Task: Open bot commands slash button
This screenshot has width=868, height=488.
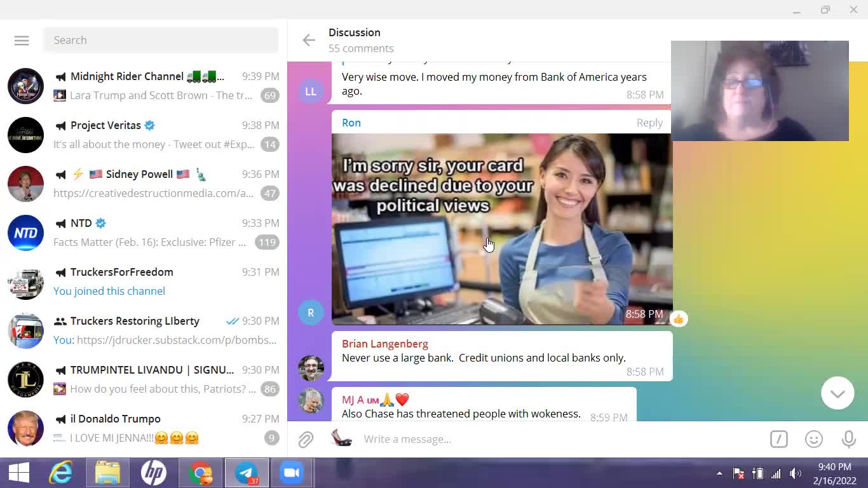Action: (x=778, y=439)
